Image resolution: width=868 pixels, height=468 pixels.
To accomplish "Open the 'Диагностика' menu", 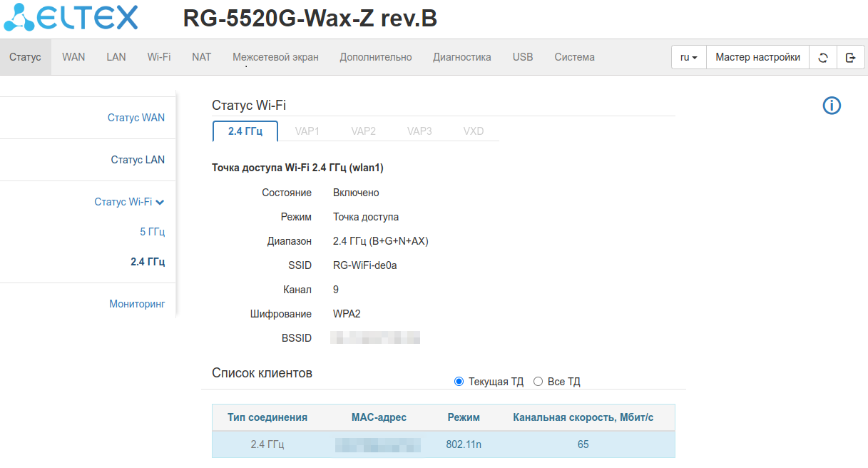I will [461, 57].
